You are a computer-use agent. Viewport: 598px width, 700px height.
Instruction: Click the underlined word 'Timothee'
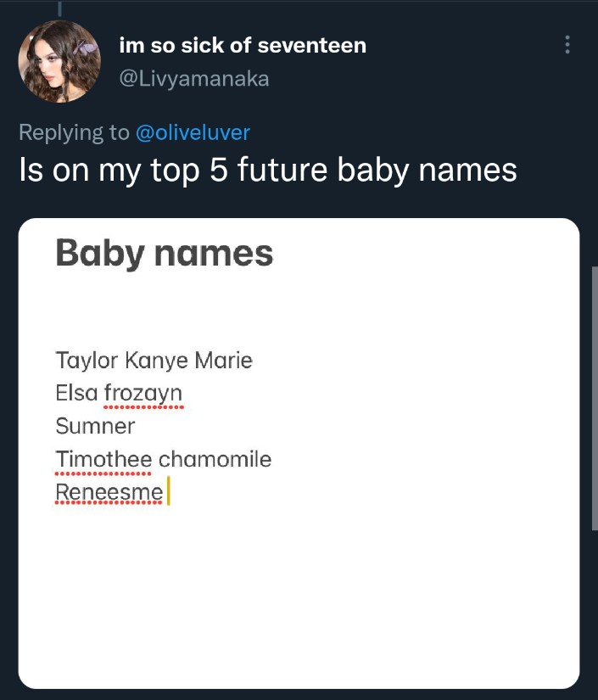click(103, 459)
